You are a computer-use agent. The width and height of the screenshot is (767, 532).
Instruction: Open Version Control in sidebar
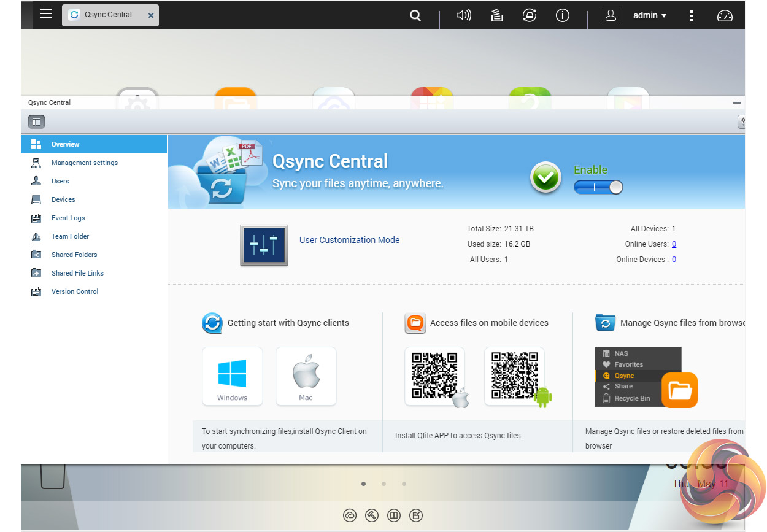[x=94, y=291]
